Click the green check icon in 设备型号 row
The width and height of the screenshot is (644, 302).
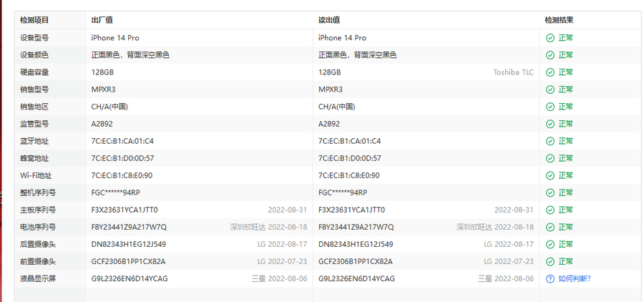[x=550, y=38]
